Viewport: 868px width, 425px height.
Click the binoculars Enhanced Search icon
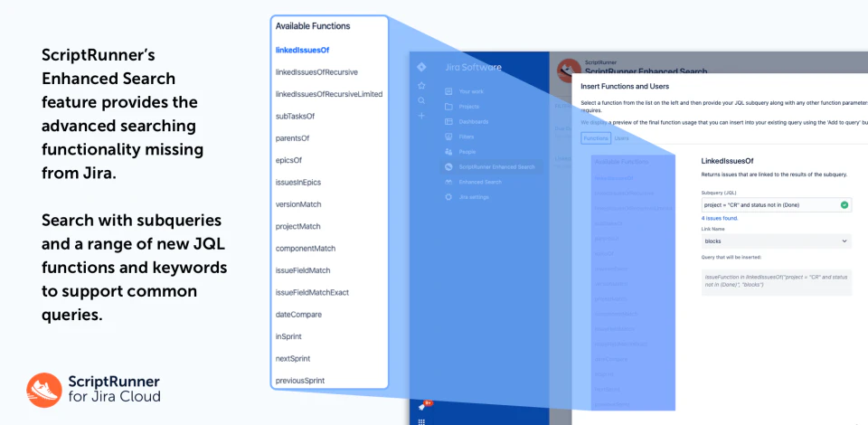coord(448,182)
